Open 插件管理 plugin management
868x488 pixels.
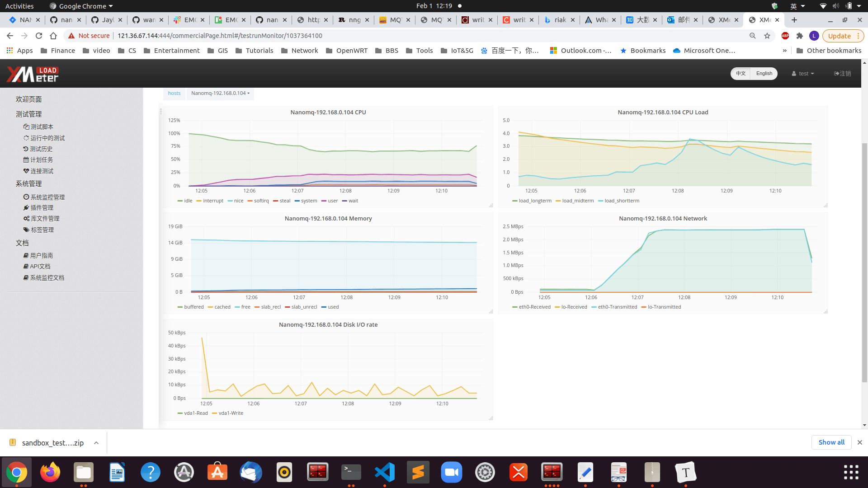42,208
